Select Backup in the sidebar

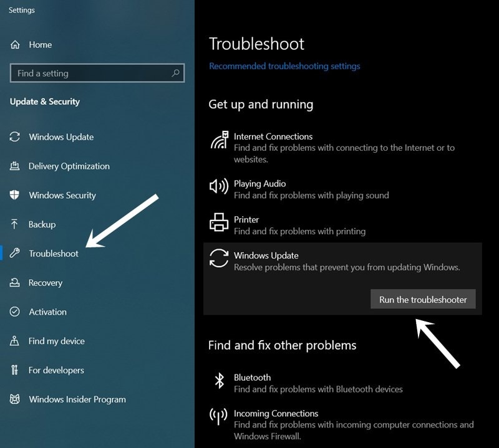(42, 224)
